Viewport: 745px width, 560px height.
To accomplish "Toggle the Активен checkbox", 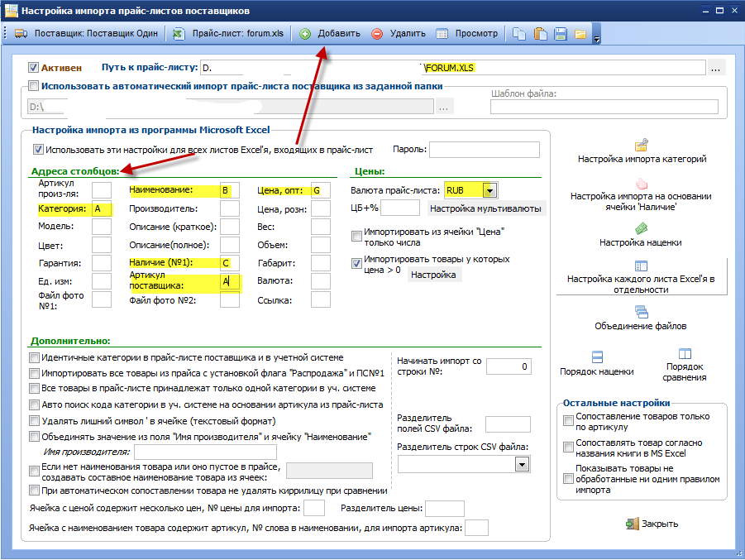I will pyautogui.click(x=33, y=68).
